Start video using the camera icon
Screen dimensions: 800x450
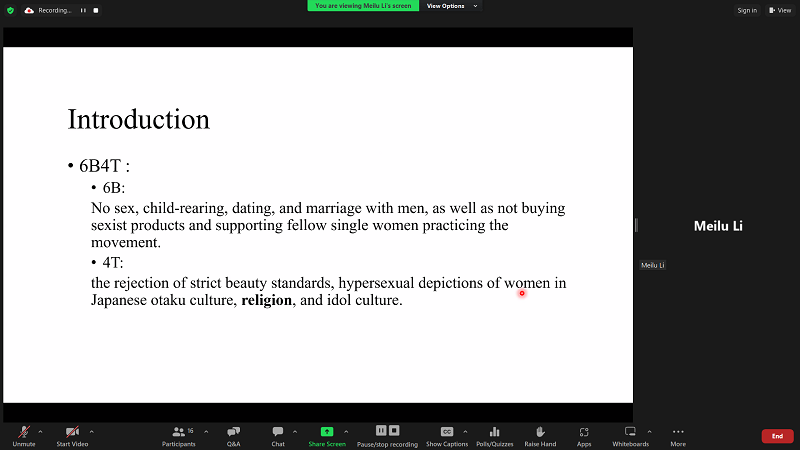pyautogui.click(x=71, y=432)
